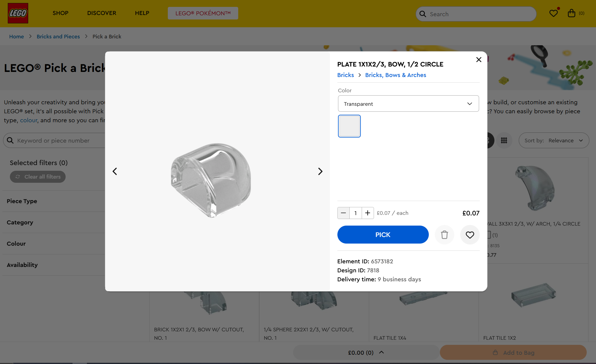Open the Transparent color dropdown
The image size is (596, 364).
tap(408, 104)
